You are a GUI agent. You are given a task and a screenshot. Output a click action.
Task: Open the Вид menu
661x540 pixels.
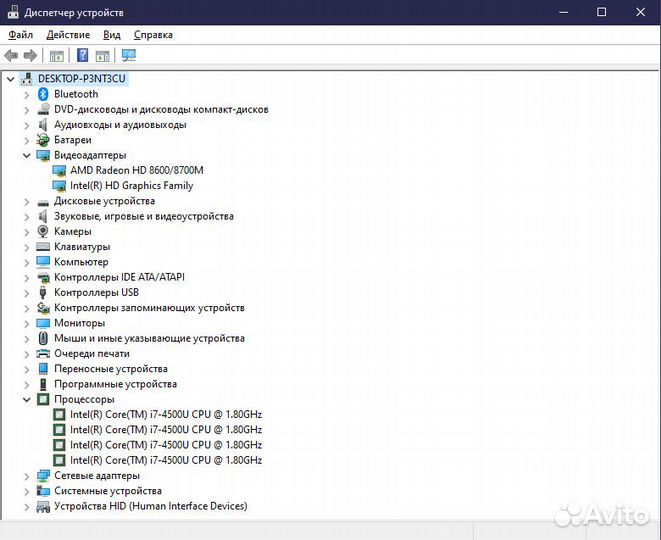(x=112, y=35)
